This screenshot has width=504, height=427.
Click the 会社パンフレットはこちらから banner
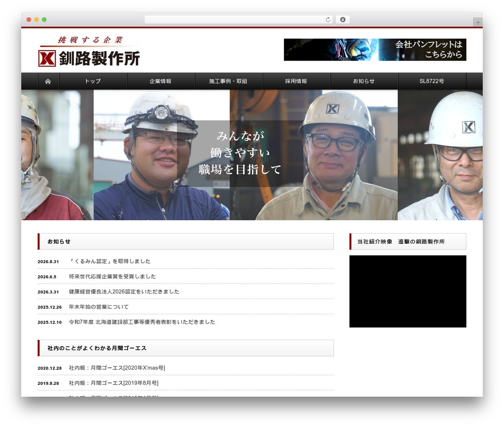point(375,50)
